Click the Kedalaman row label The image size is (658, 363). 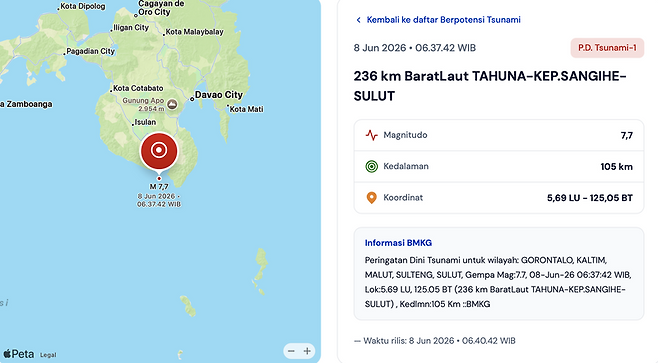point(406,166)
